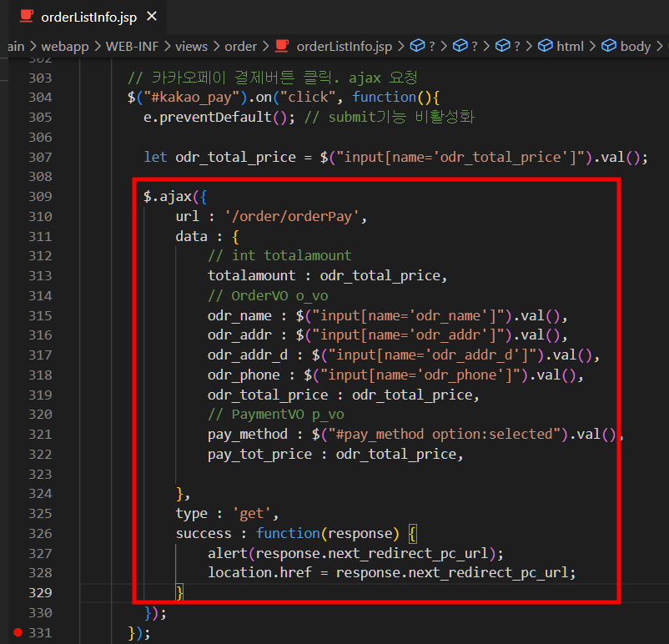Click the "#pay_method option:selected" string

[444, 435]
